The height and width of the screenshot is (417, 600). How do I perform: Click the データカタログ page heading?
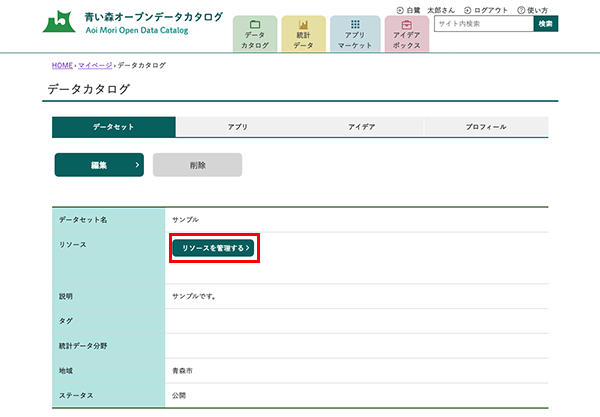pos(88,89)
